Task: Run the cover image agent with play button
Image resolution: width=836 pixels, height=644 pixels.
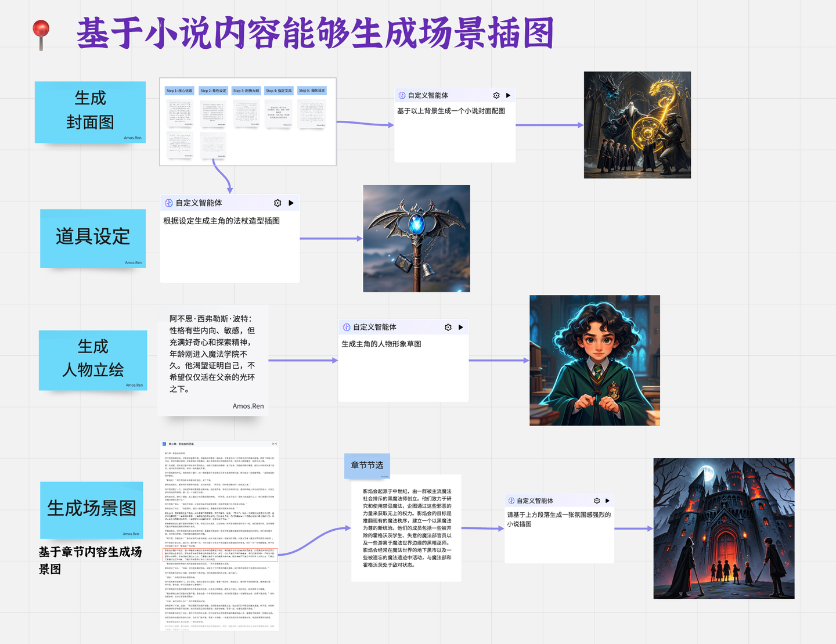Action: pyautogui.click(x=508, y=95)
